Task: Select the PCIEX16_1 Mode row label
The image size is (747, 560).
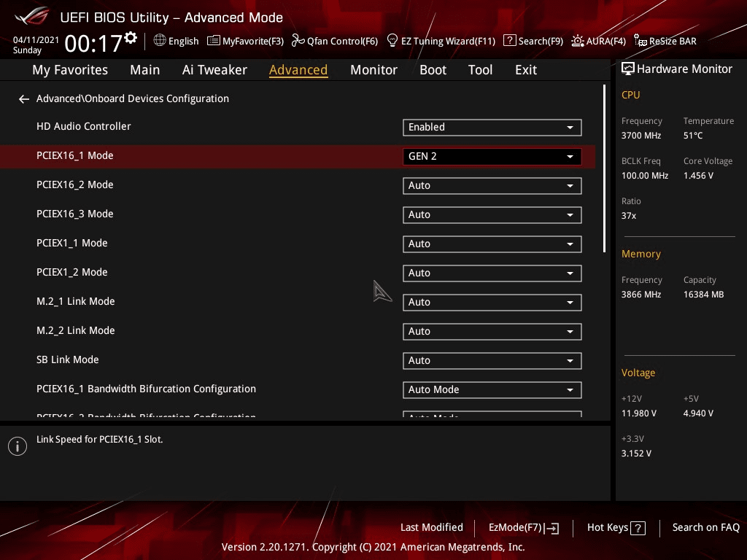Action: click(x=75, y=156)
